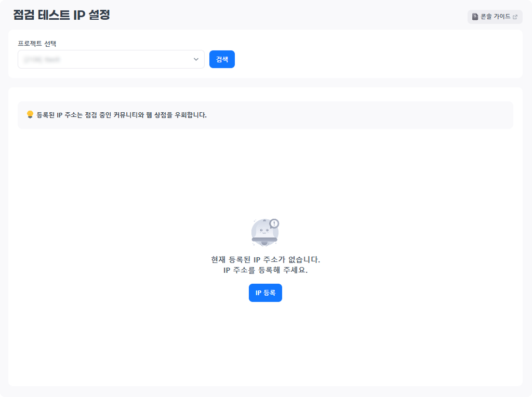
Task: Click the document icon in 콘솔 가이드
Action: pos(475,17)
